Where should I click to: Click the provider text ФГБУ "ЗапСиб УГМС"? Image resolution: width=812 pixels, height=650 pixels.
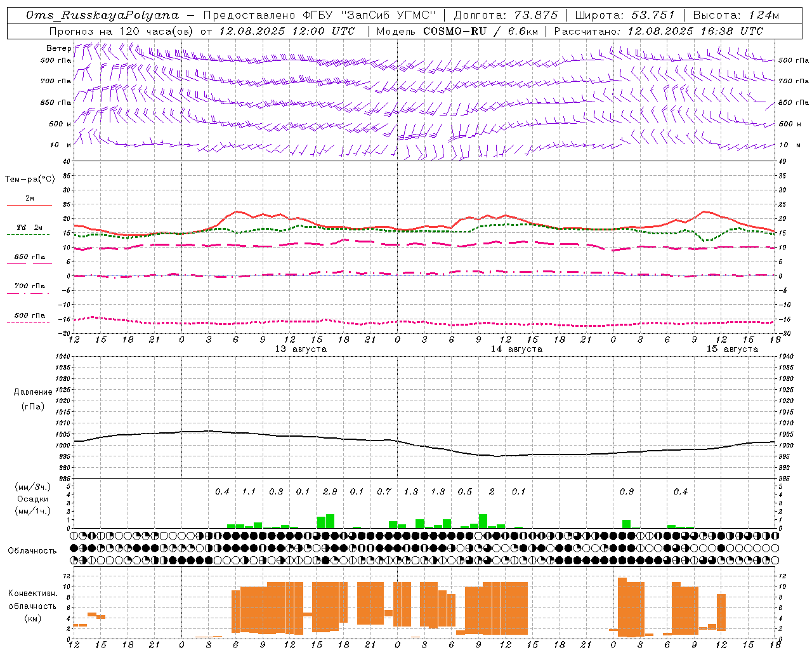click(369, 15)
